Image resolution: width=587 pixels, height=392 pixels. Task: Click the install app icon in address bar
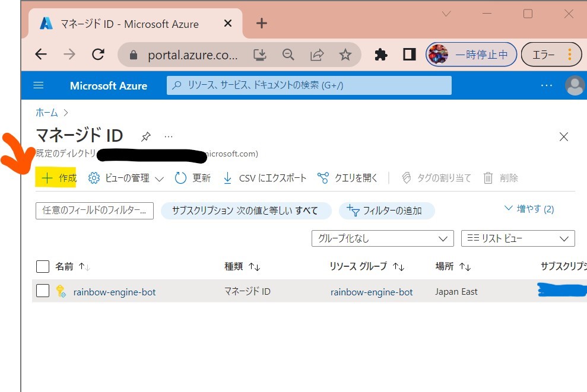coord(259,55)
